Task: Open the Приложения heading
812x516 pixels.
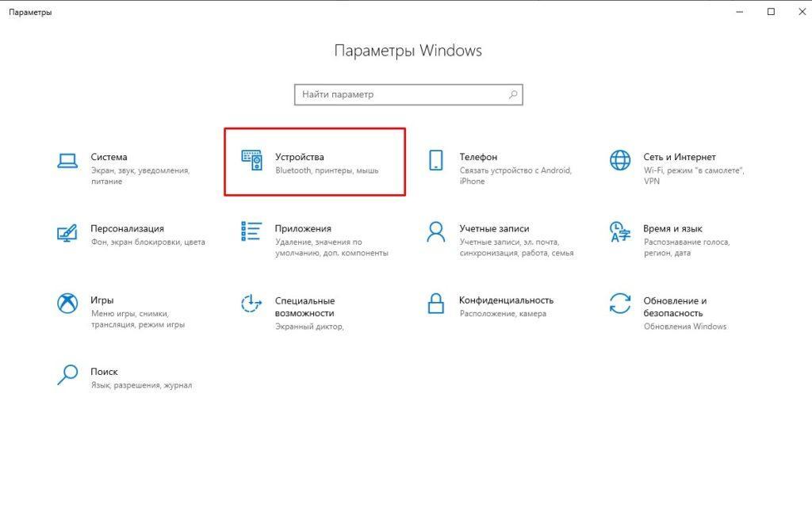Action: click(303, 229)
